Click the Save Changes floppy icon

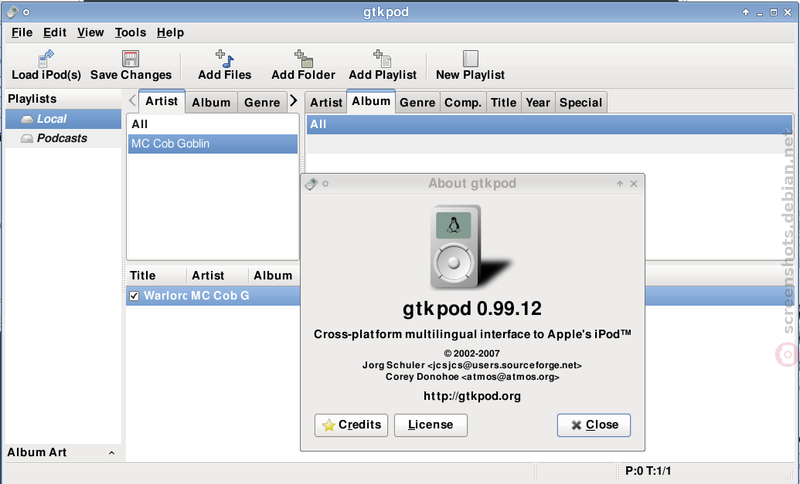(131, 58)
